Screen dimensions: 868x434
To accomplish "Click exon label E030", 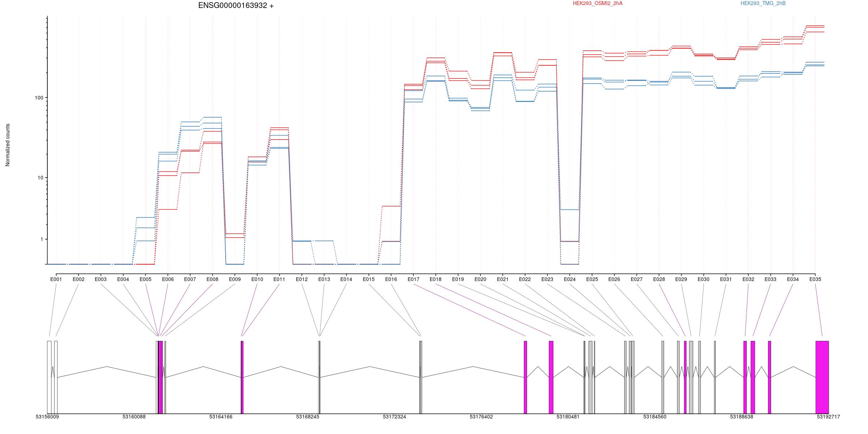I will tap(703, 279).
